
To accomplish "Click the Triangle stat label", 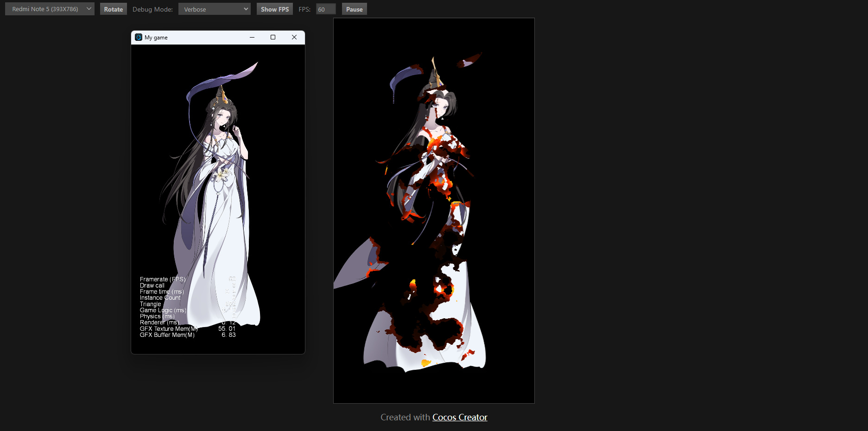I will (151, 304).
